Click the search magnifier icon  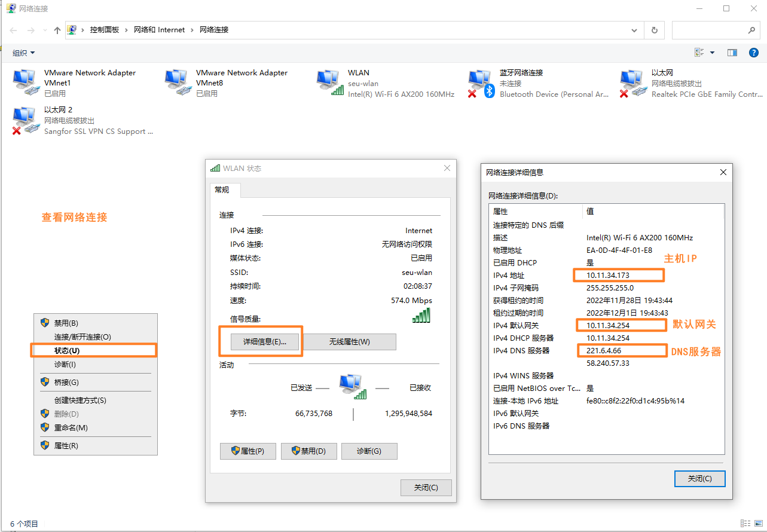pyautogui.click(x=752, y=30)
